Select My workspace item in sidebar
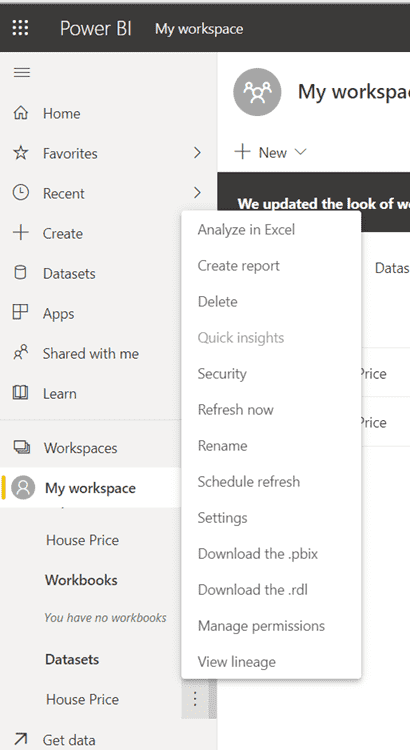The height and width of the screenshot is (750, 410). pyautogui.click(x=91, y=487)
